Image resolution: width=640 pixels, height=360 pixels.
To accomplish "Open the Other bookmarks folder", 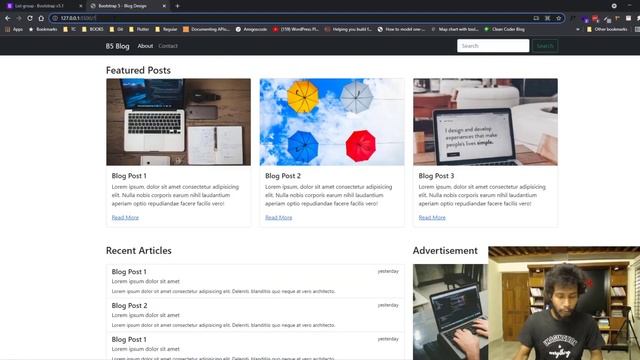I will pos(607,29).
